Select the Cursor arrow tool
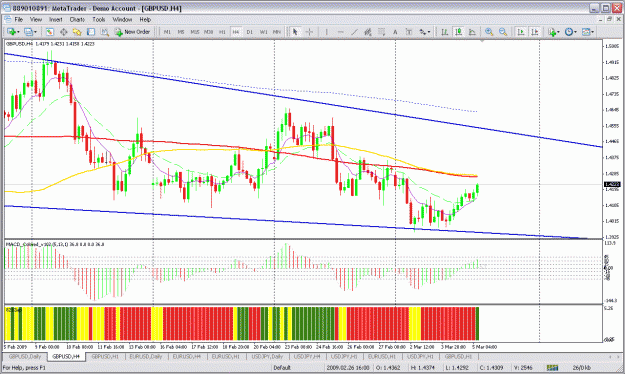Viewport: 625px width, 374px height. [x=295, y=32]
